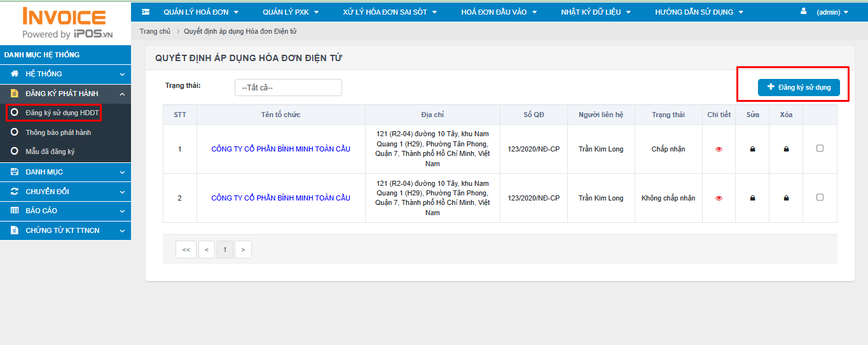The width and height of the screenshot is (868, 345).
Task: Open the HOÁ ĐƠN ĐẦU VÀO menu
Action: [499, 12]
